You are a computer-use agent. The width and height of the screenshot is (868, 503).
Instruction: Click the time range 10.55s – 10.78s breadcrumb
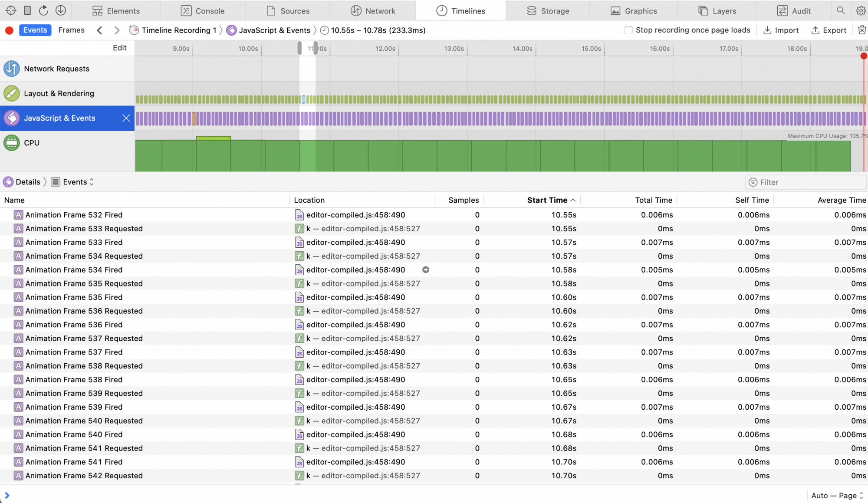[x=373, y=30]
